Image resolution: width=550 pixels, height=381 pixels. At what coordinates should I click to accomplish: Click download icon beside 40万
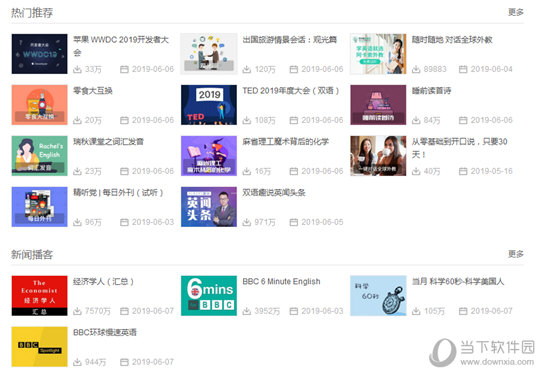click(x=416, y=171)
